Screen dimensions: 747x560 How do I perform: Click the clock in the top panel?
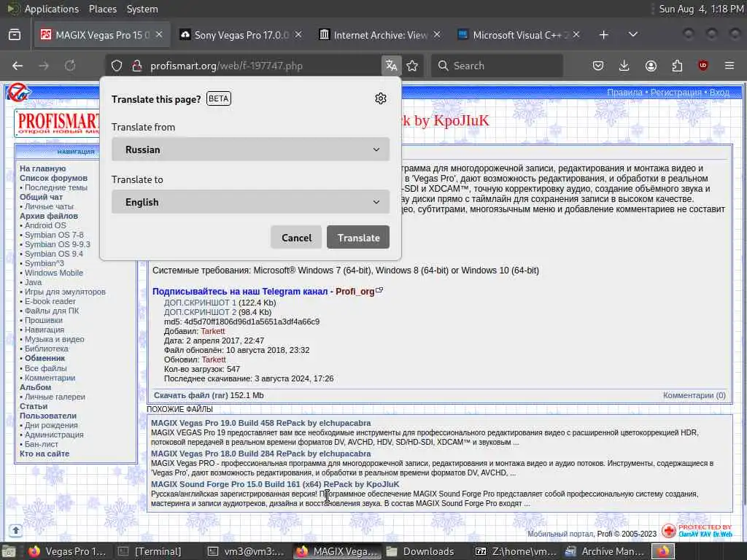pyautogui.click(x=700, y=9)
